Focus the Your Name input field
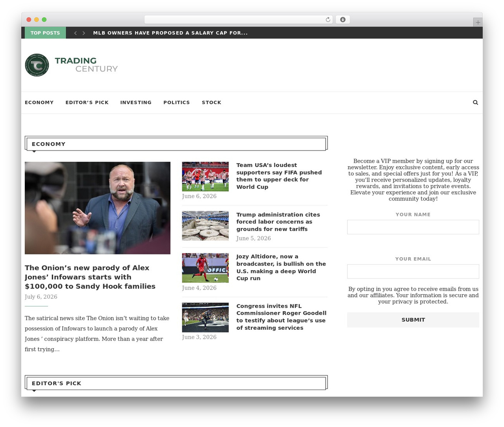Screen dimensions: 504x427 pyautogui.click(x=413, y=227)
